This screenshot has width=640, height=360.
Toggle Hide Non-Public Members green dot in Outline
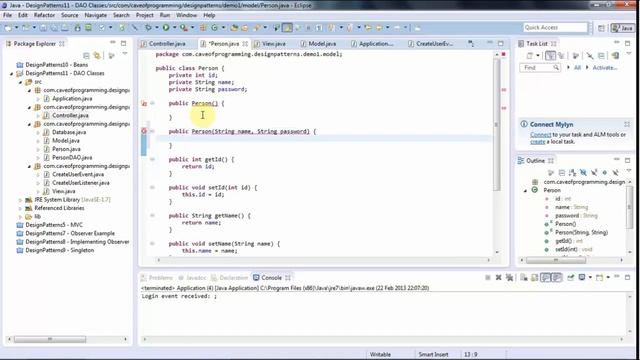pyautogui.click(x=604, y=173)
